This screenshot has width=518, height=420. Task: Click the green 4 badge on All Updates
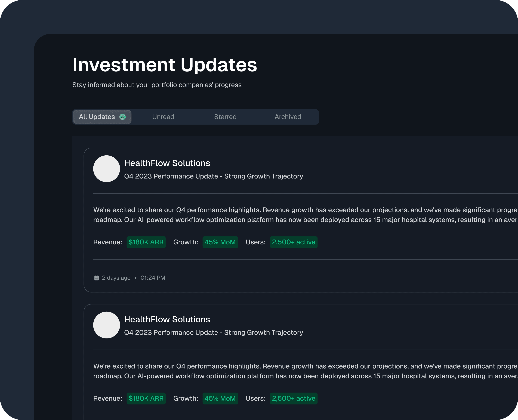click(122, 117)
